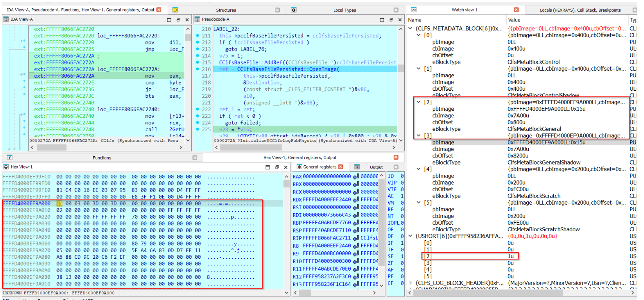The image size is (644, 300).
Task: Select the RDI register value
Action: point(327,215)
